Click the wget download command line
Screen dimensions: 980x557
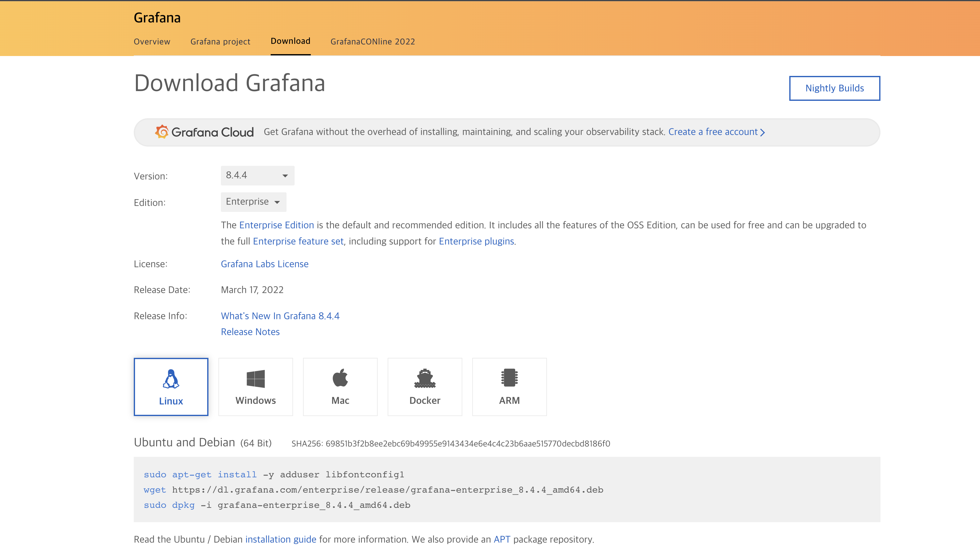374,490
